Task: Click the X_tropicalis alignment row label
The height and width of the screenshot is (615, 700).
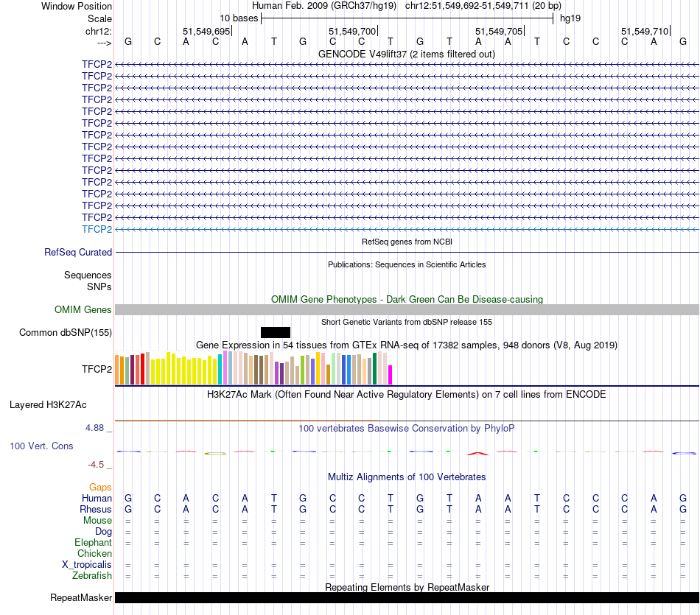Action: click(x=87, y=565)
